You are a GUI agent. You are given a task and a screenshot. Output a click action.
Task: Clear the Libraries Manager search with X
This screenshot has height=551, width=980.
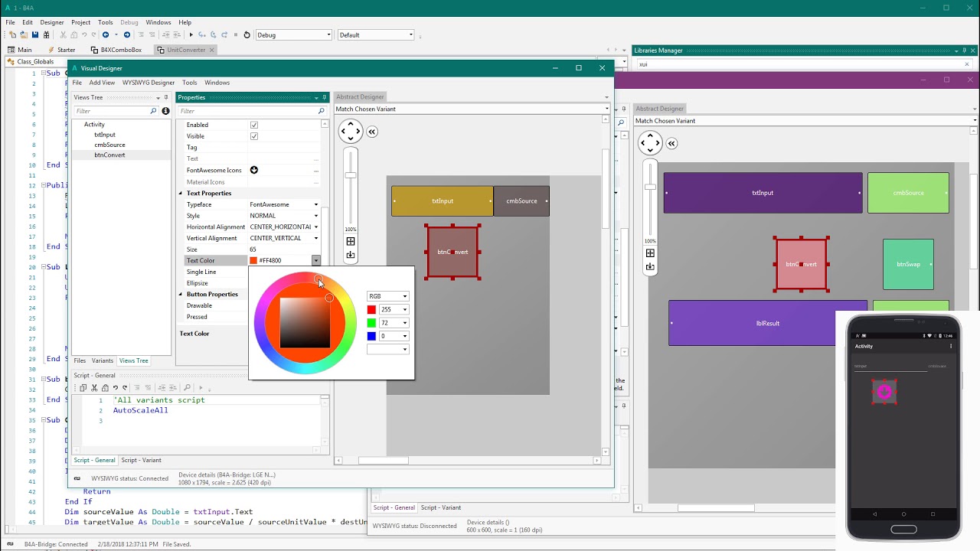(966, 64)
